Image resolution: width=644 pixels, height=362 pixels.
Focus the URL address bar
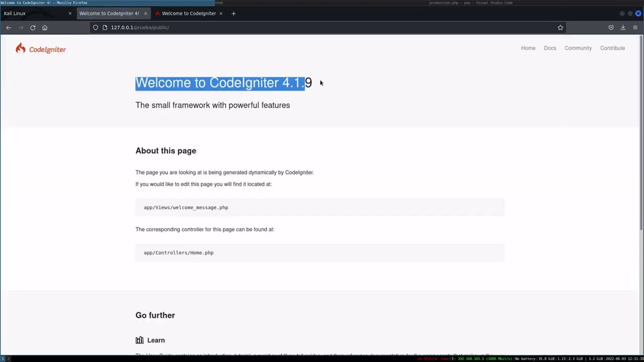pos(327,28)
